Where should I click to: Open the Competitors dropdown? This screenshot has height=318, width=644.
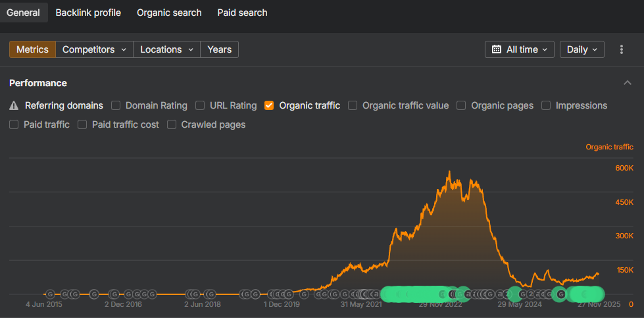pos(94,49)
